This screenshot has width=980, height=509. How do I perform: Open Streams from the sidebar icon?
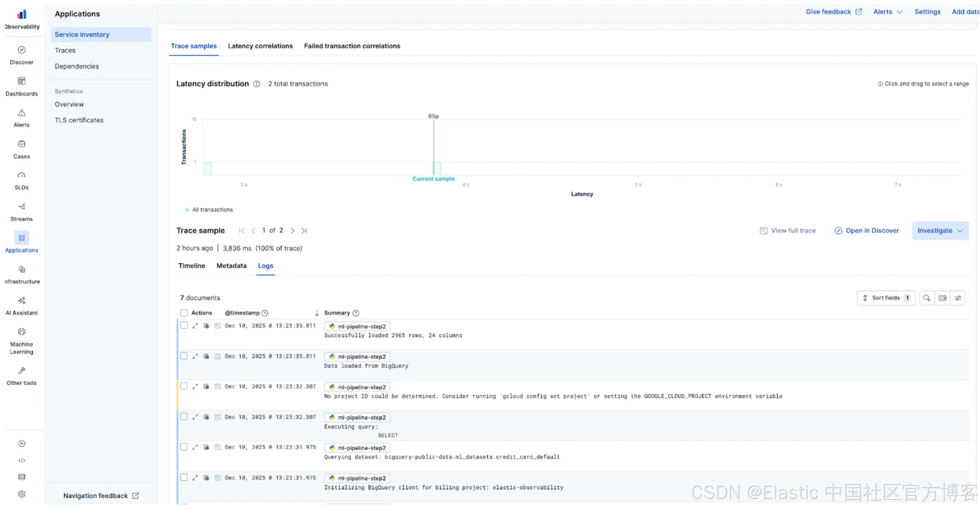coord(22,207)
